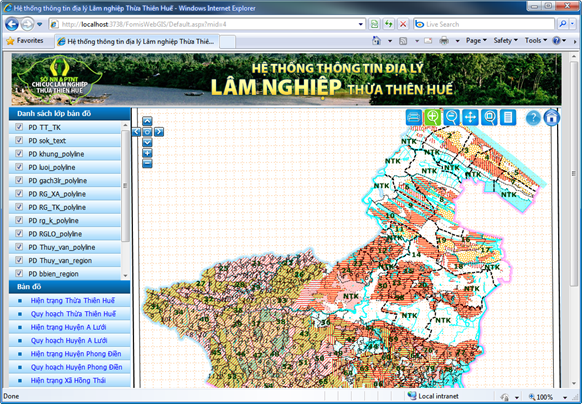The width and height of the screenshot is (582, 404).
Task: Open the Tools menu
Action: coord(536,40)
